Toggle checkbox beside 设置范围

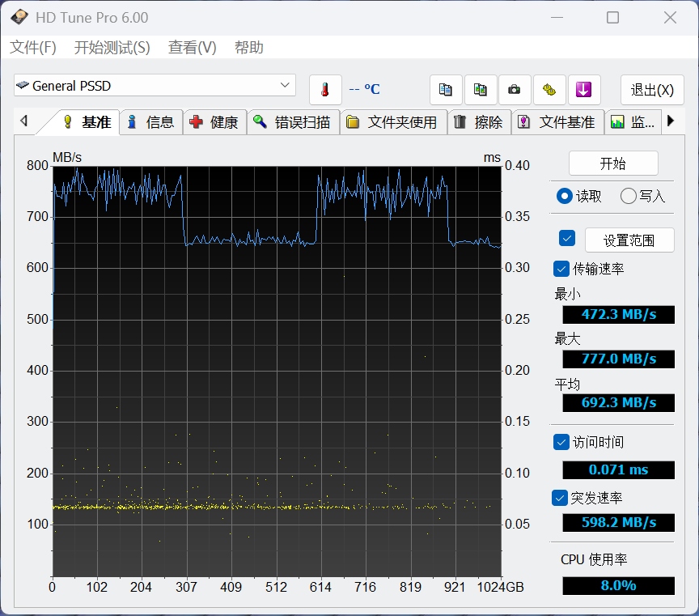tap(566, 238)
